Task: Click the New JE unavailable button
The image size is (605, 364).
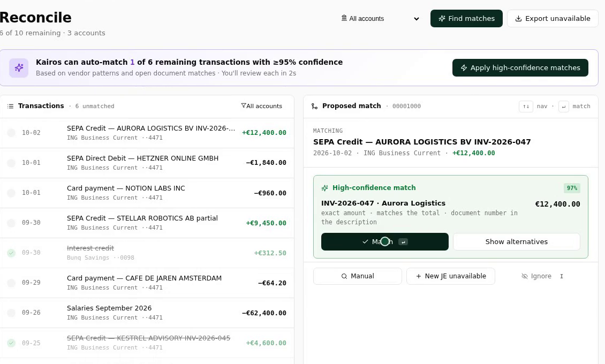Action: [x=451, y=276]
